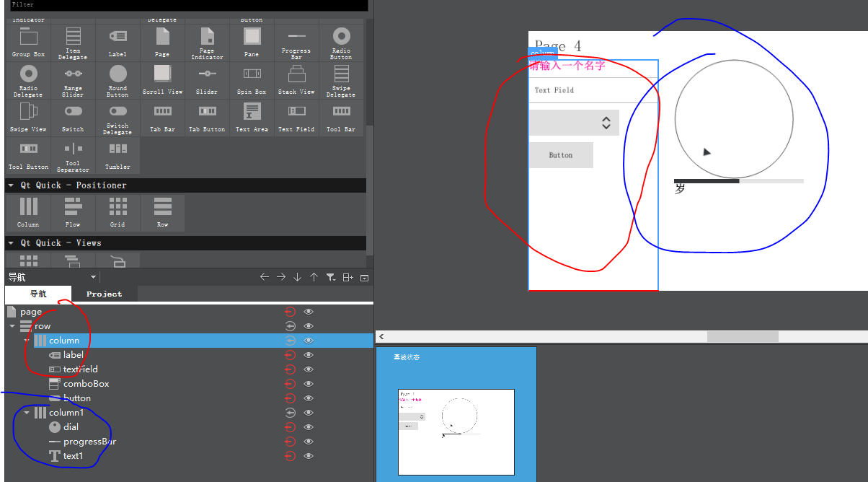Switch to the Project tab

point(105,294)
